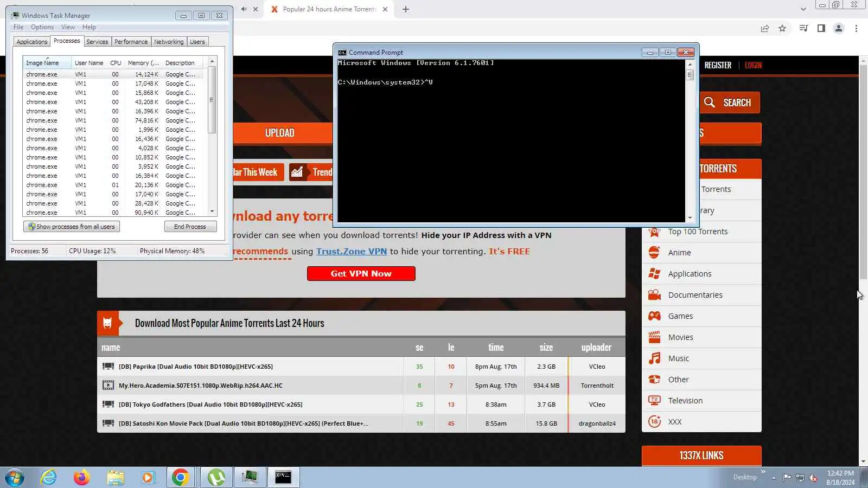Open Tokyo Godfathers torrent link
The width and height of the screenshot is (868, 488).
tap(210, 404)
